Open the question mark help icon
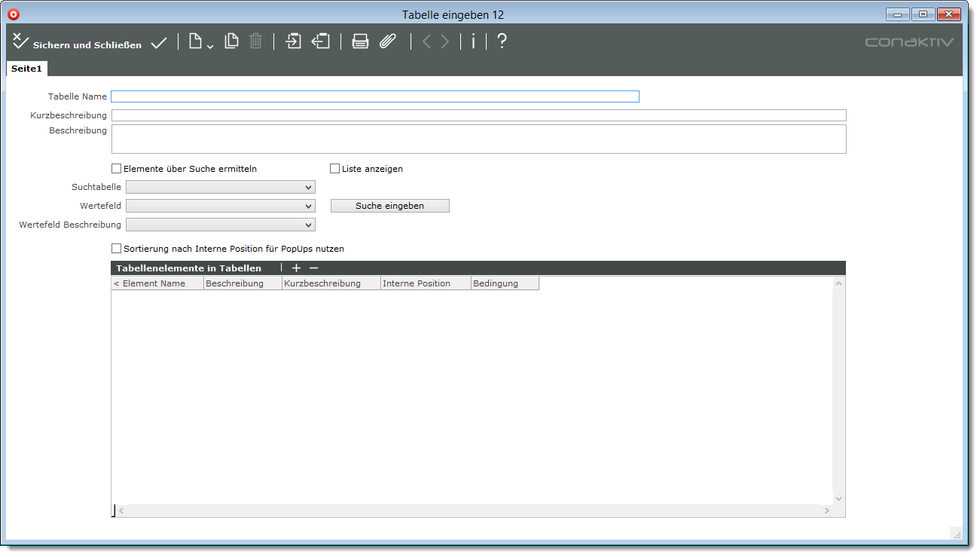 click(x=502, y=41)
